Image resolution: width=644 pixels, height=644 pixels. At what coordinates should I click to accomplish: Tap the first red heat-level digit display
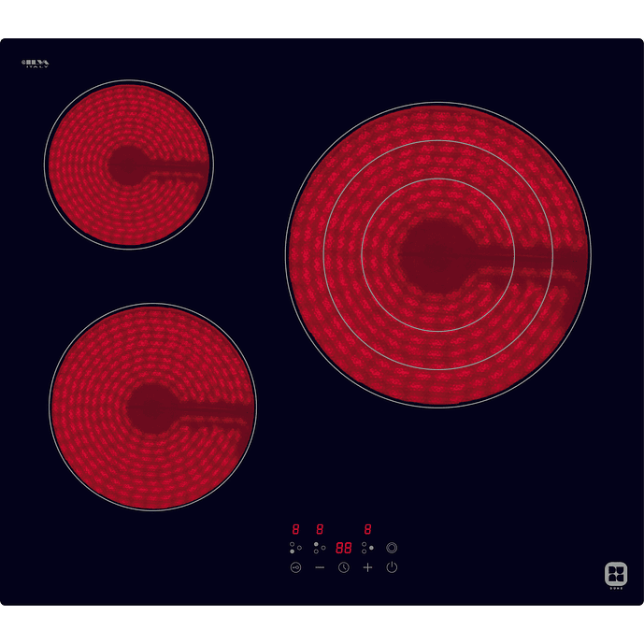point(295,529)
